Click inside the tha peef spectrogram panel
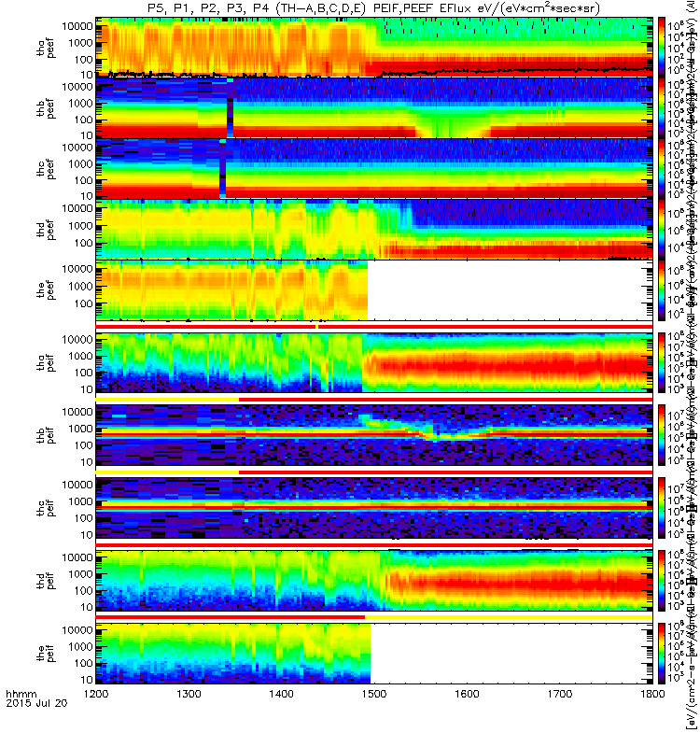This screenshot has height=747, width=700. 374,48
